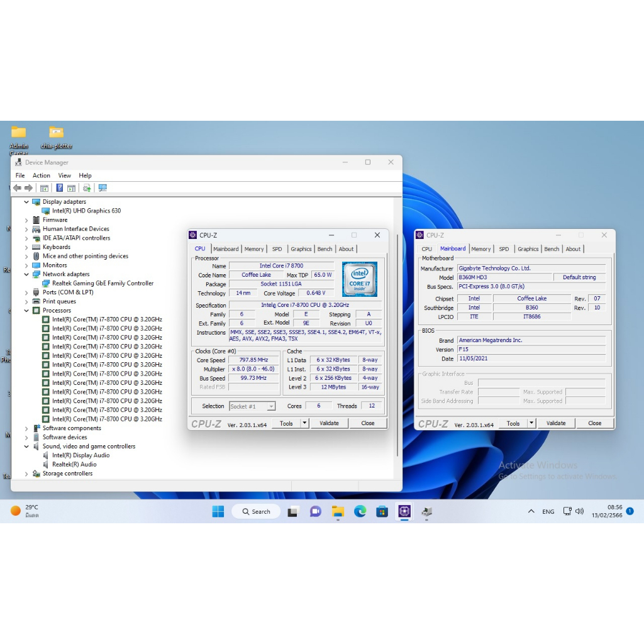Open Microsoft Store from the taskbar
Screen dimensions: 644x644
point(382,511)
